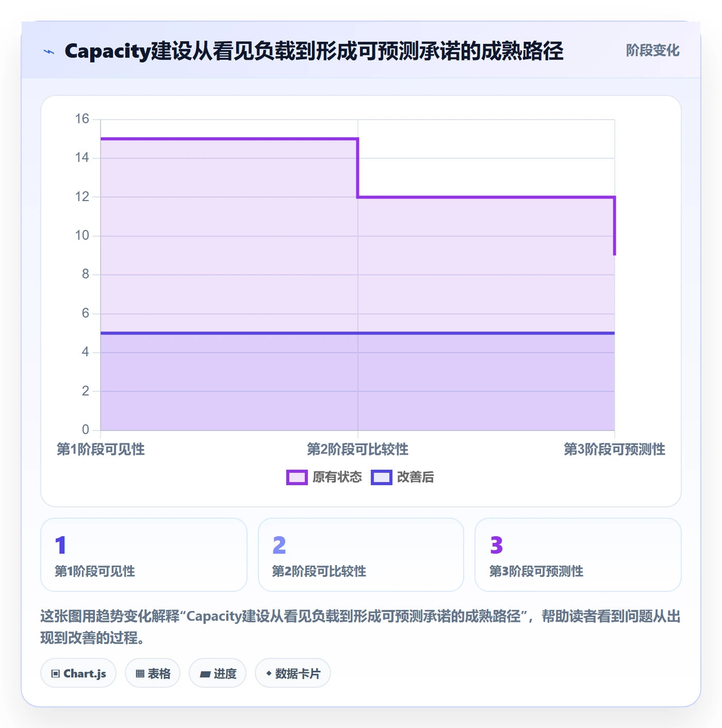
Task: Toggle the 原有状态 legend swatch
Action: click(297, 477)
